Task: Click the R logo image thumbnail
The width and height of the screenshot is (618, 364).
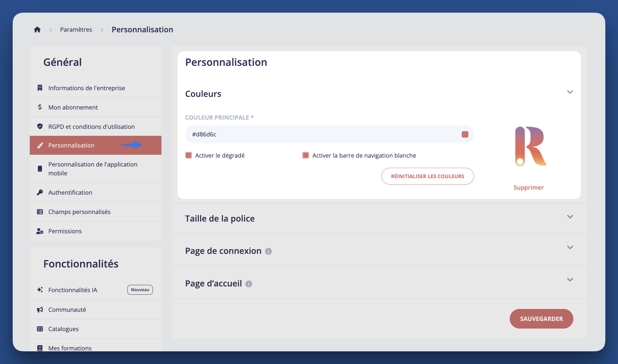Action: 530,146
